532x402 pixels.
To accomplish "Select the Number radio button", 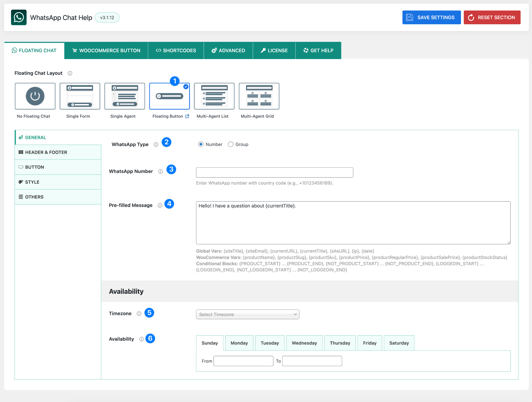I will (x=201, y=144).
